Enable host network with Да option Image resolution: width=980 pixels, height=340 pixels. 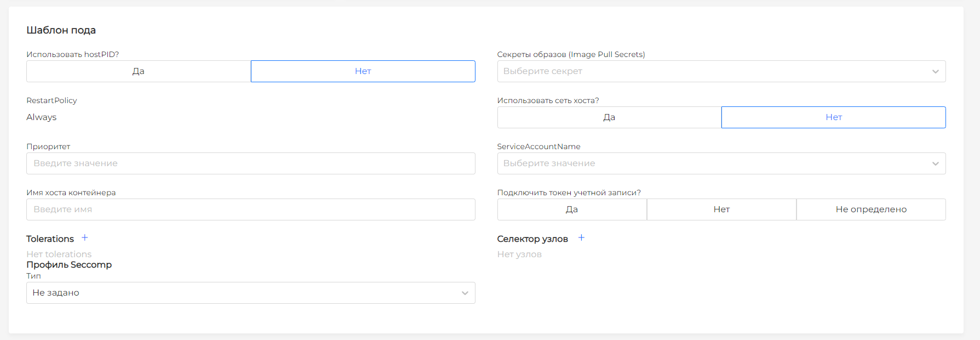click(x=609, y=117)
